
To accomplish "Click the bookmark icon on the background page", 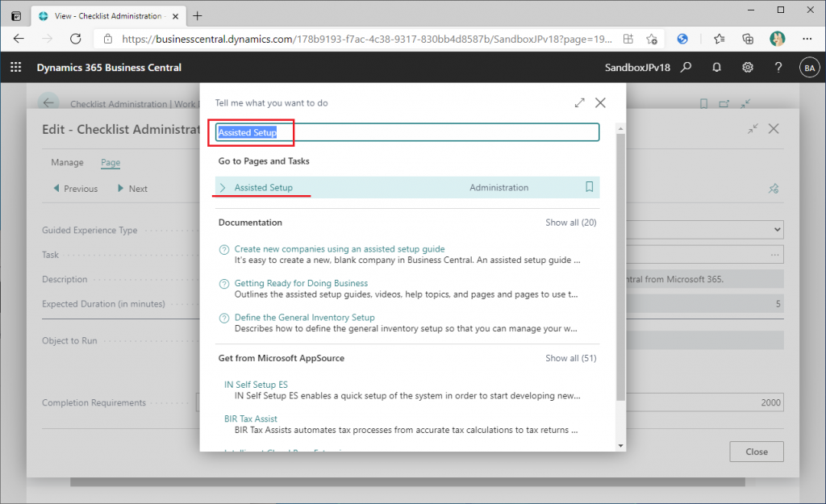I will tap(703, 104).
